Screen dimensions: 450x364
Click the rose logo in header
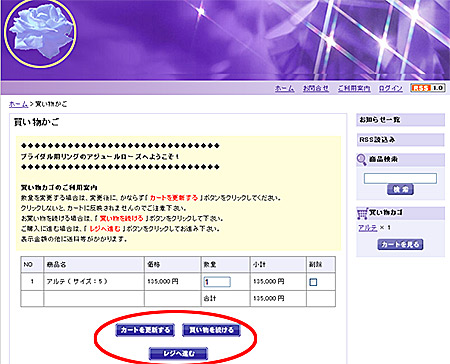point(40,33)
